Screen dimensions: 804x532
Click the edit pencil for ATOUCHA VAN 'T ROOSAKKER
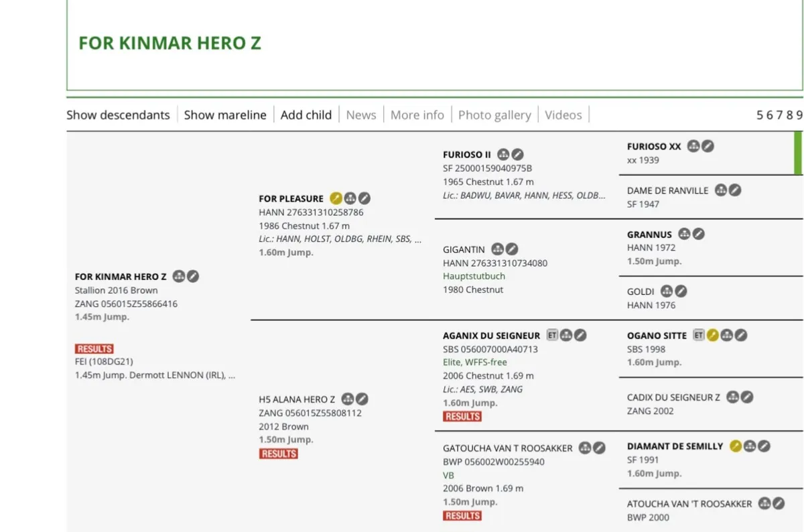(x=779, y=503)
